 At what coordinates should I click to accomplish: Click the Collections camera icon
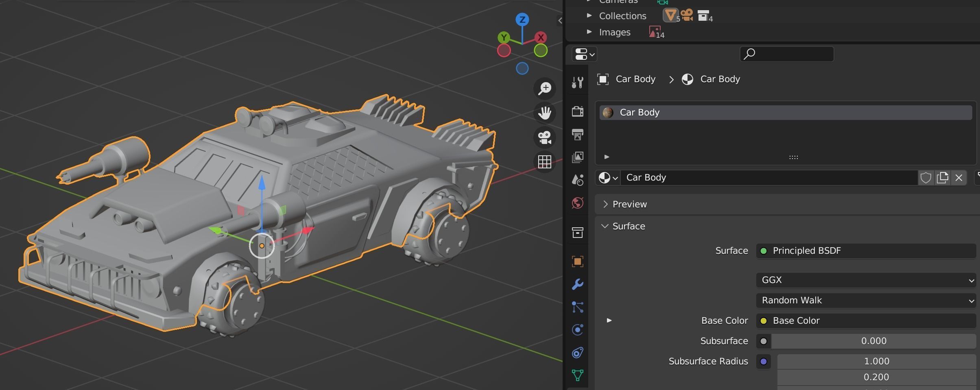pos(687,15)
